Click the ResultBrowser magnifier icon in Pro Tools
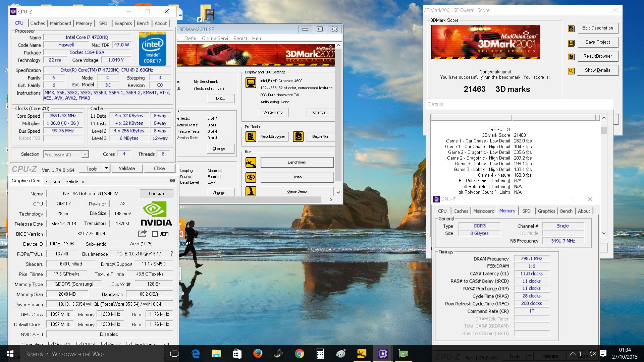This screenshot has width=644, height=362. [x=251, y=136]
